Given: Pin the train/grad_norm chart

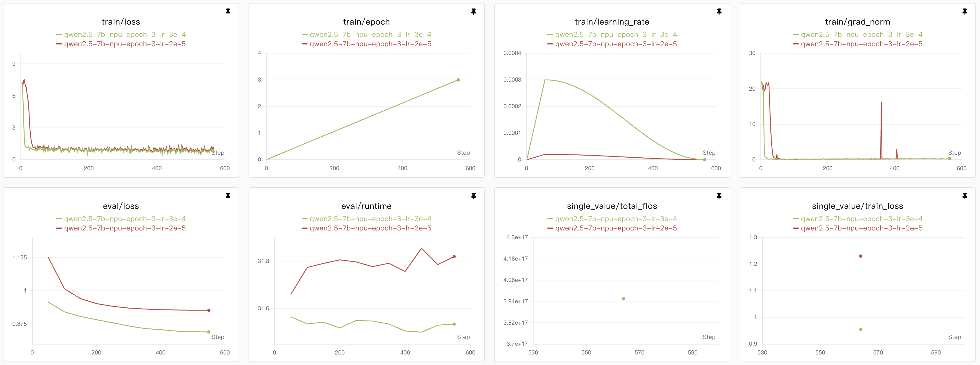Looking at the screenshot, I should (965, 12).
